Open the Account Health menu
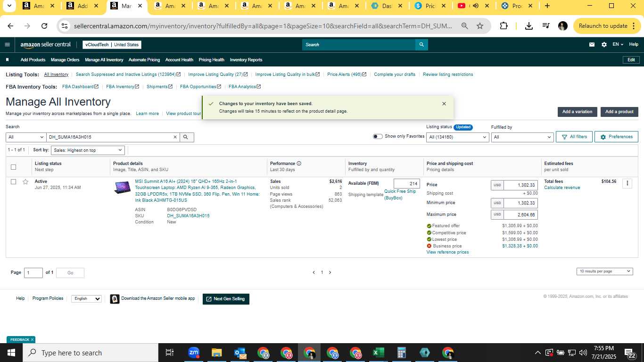 pyautogui.click(x=179, y=60)
